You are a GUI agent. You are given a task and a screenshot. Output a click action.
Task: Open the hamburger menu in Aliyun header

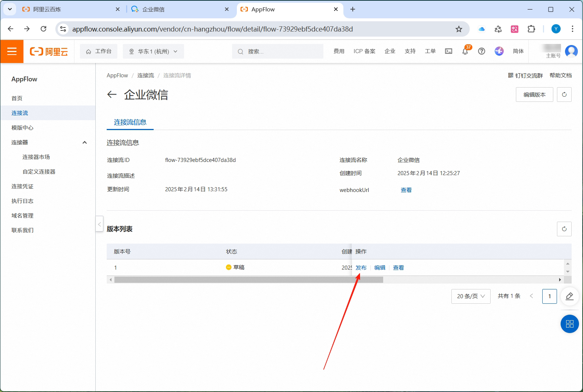[12, 51]
